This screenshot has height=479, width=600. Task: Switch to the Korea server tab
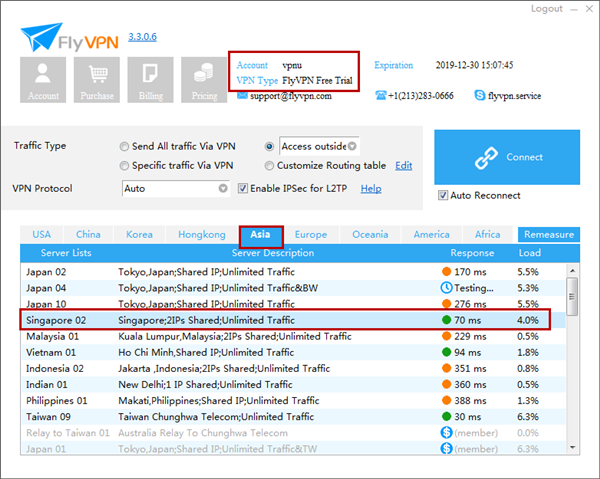pos(139,235)
